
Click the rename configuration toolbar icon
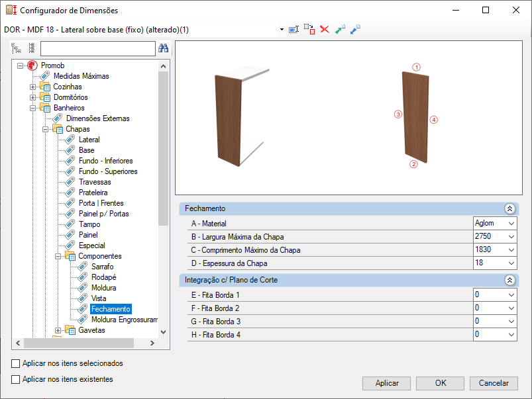(x=293, y=30)
